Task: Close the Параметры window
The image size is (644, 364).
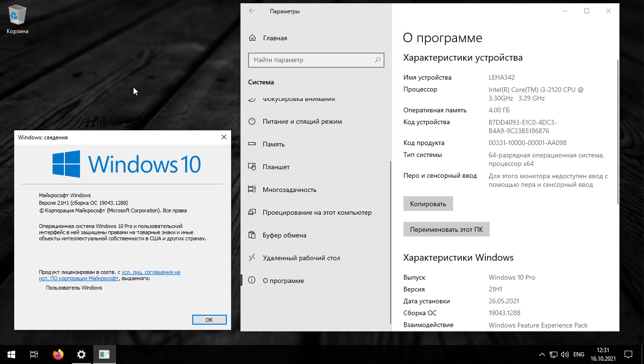Action: pyautogui.click(x=608, y=11)
